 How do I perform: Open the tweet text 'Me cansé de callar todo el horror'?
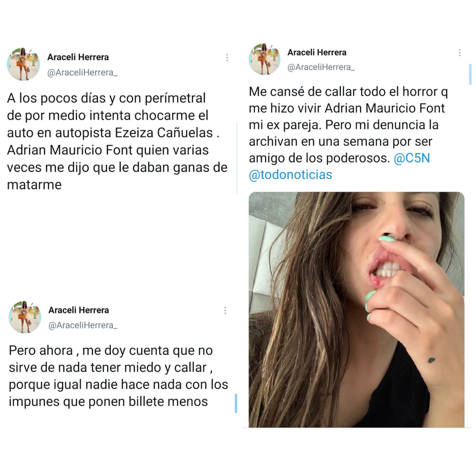(348, 133)
